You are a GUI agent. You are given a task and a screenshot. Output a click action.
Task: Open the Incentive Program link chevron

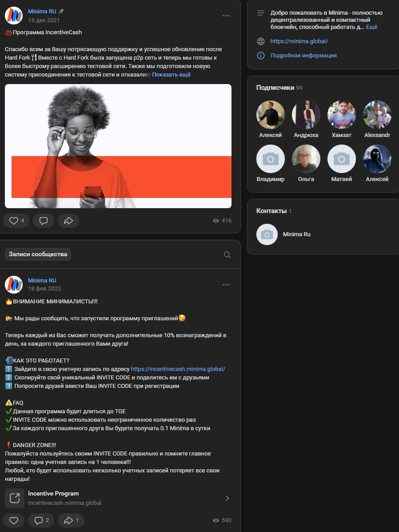227,498
